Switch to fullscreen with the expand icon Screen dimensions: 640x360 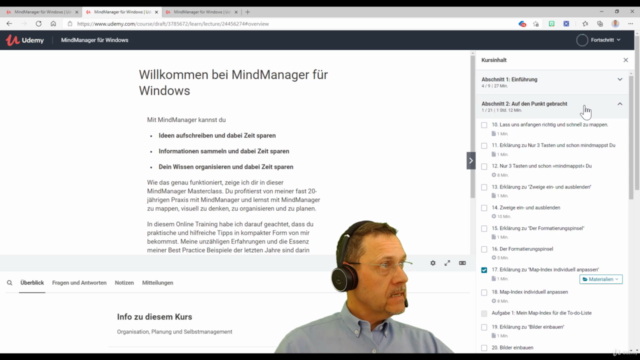point(447,263)
